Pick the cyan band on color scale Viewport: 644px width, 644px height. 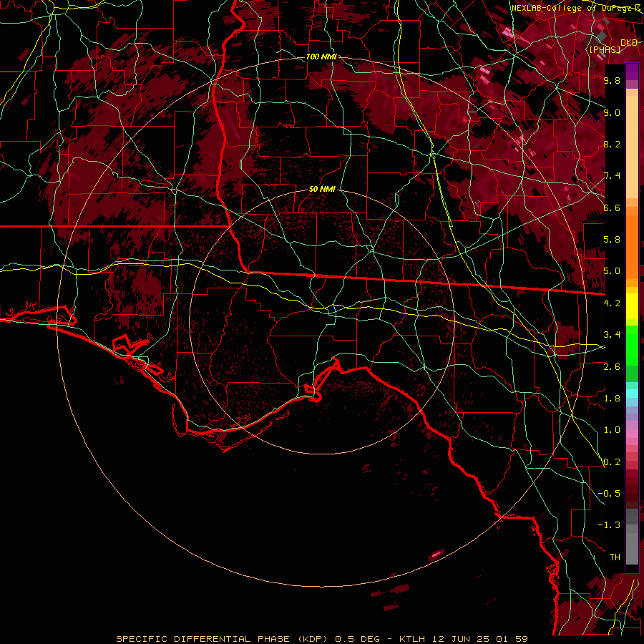[x=632, y=394]
